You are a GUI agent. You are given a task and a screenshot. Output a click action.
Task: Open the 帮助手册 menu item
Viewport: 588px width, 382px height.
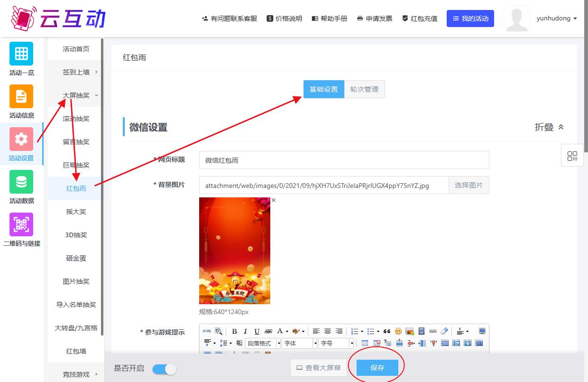coord(330,19)
